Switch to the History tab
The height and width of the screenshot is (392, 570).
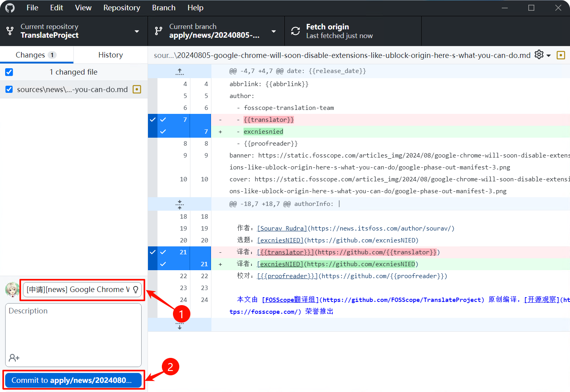[111, 55]
